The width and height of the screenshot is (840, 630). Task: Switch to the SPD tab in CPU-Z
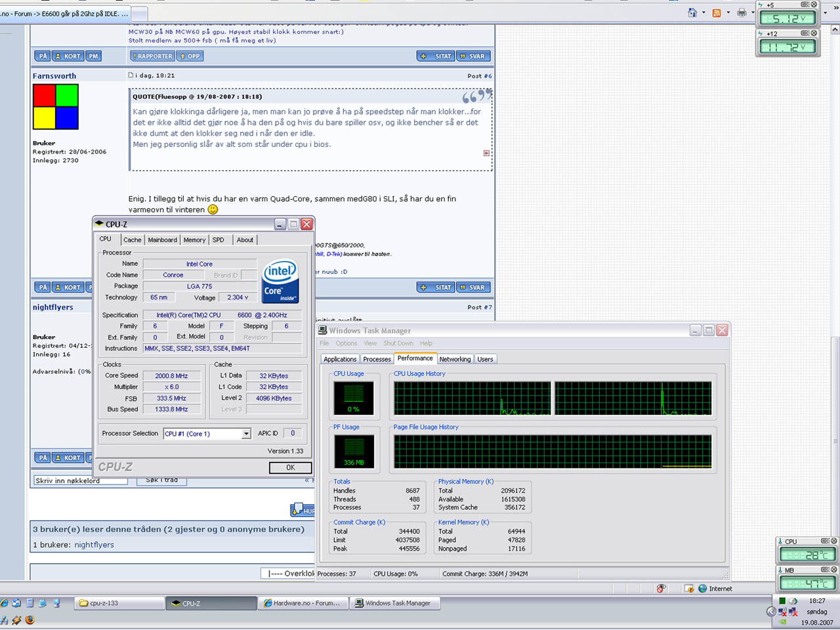(219, 240)
